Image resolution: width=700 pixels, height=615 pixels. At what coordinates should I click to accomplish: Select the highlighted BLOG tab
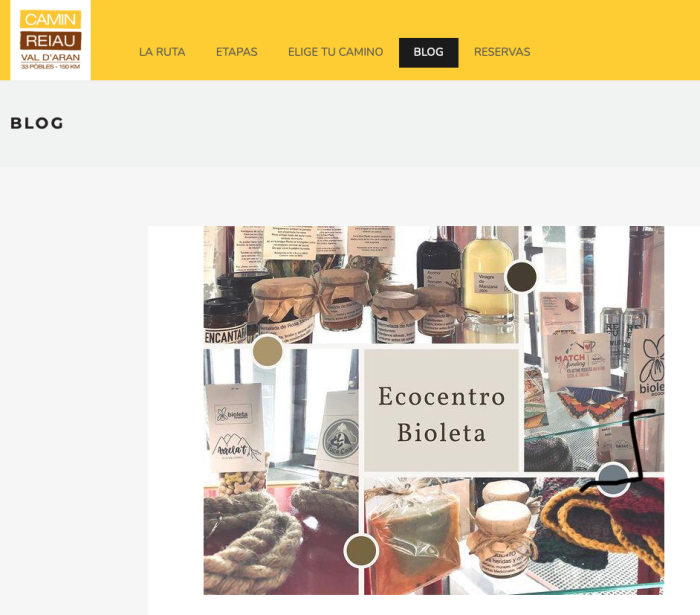[x=429, y=53]
